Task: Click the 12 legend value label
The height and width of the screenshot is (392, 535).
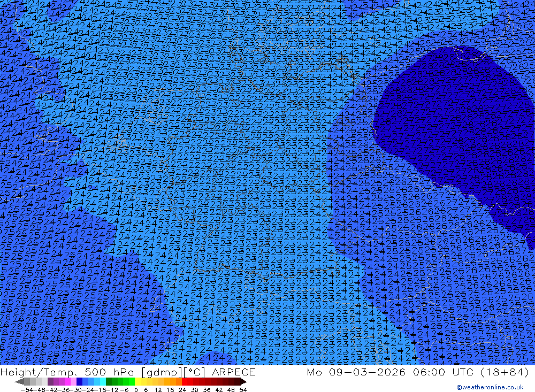Action: click(x=158, y=390)
